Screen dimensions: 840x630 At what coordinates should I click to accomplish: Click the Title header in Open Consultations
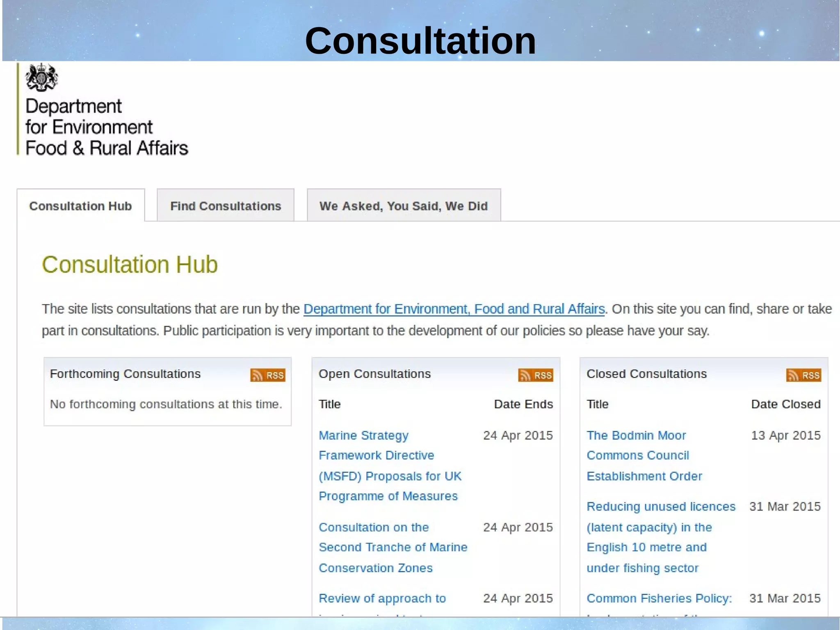(x=330, y=404)
